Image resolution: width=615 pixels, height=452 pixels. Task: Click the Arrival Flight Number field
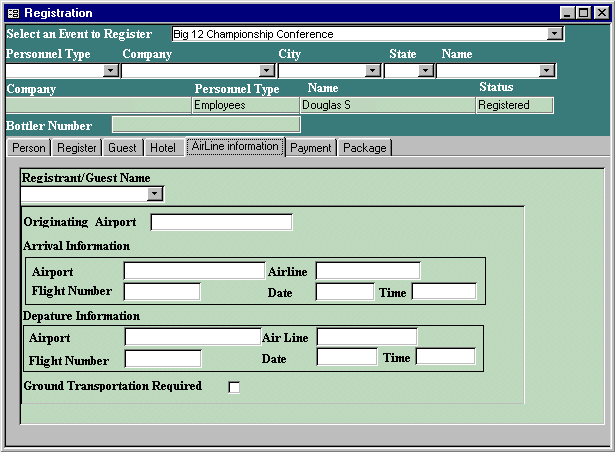tap(162, 292)
